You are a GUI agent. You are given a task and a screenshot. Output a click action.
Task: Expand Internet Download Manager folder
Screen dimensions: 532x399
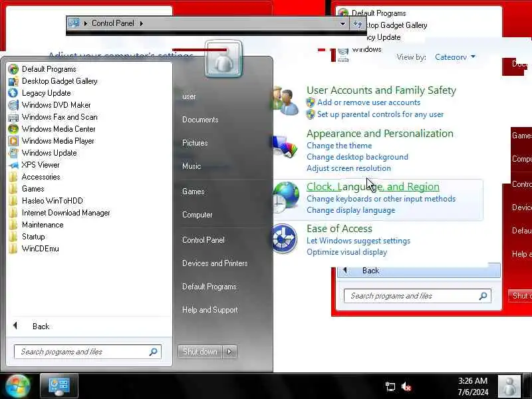click(x=66, y=213)
